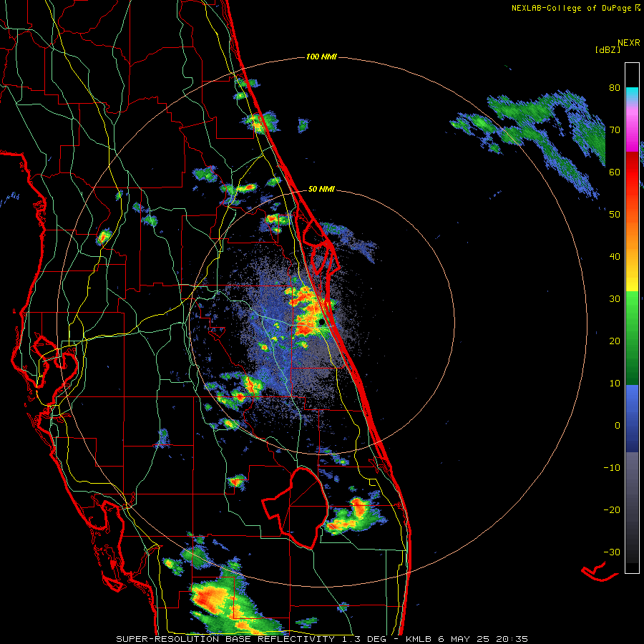The image size is (644, 644).
Task: Click the 50 value on the dBZ scale
Action: click(615, 215)
